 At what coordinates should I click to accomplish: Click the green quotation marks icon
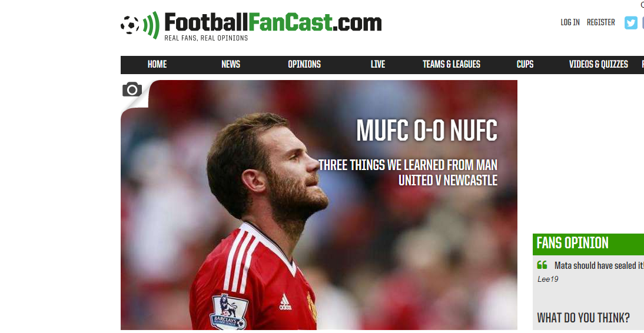pyautogui.click(x=542, y=265)
